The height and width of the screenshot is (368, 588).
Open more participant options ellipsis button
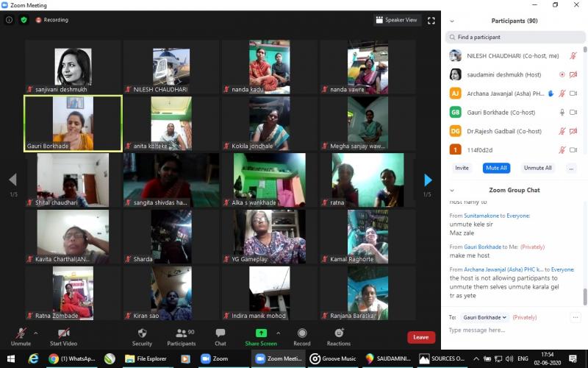(571, 169)
